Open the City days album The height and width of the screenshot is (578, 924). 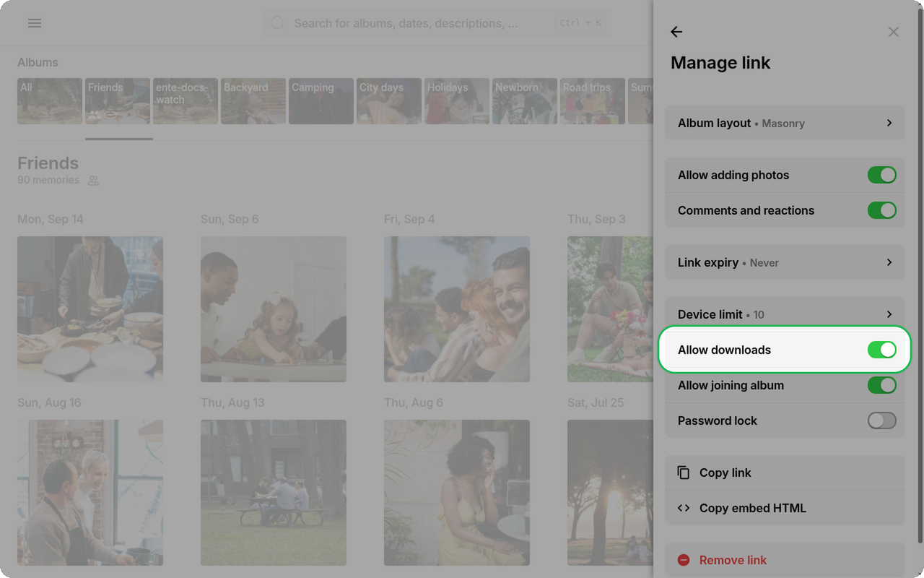(x=389, y=101)
